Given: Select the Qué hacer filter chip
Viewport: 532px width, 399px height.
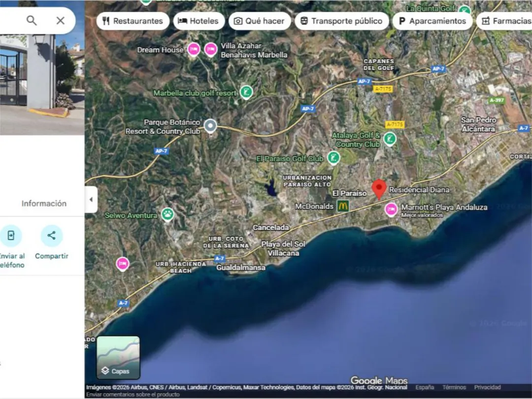Looking at the screenshot, I should [x=260, y=21].
